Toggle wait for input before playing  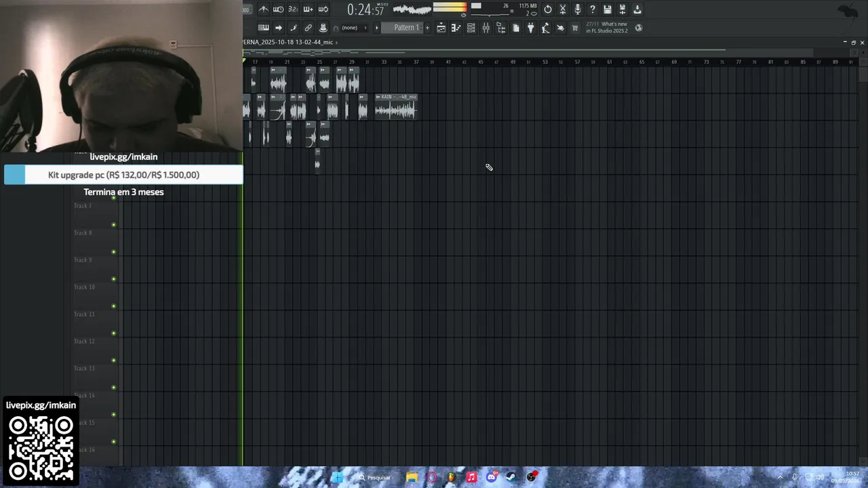pyautogui.click(x=278, y=9)
